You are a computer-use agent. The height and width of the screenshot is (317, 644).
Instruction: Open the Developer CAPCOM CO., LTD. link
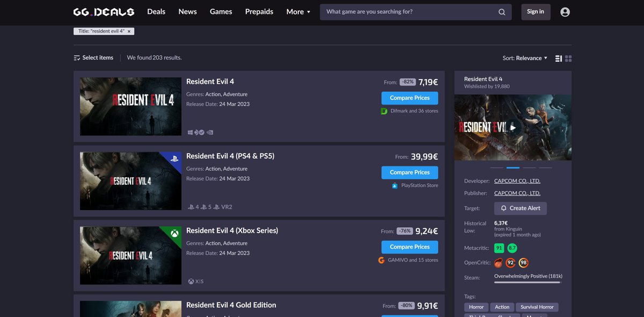coord(517,182)
